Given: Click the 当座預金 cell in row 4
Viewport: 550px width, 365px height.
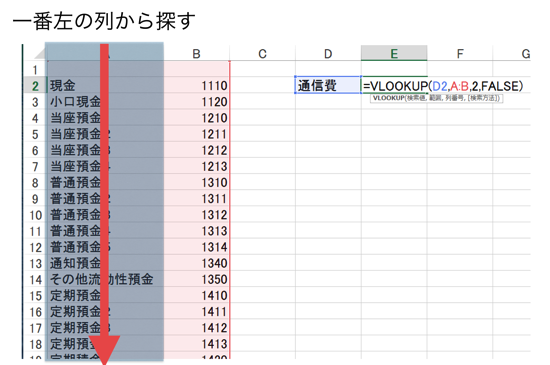Looking at the screenshot, I should tap(105, 117).
